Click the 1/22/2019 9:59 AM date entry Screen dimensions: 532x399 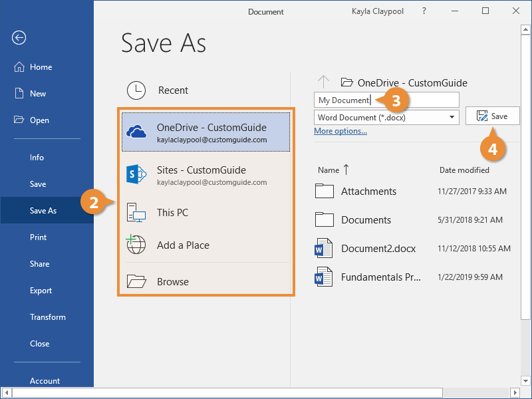(470, 277)
